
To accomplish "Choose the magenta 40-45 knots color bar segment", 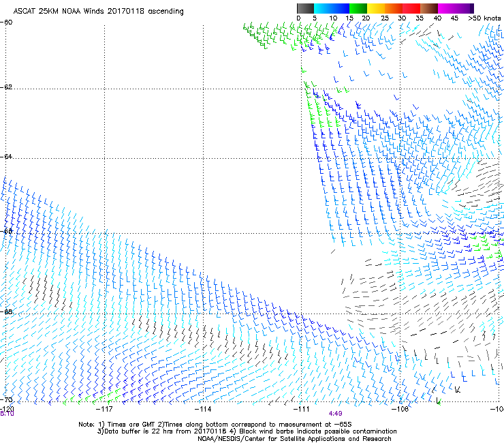I will (447, 8).
